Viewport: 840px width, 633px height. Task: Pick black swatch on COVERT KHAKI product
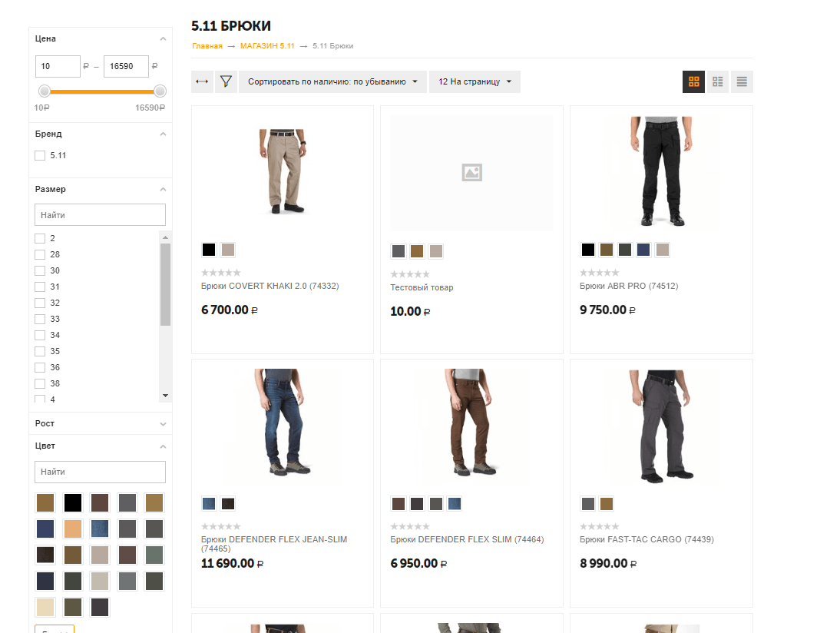pos(209,250)
